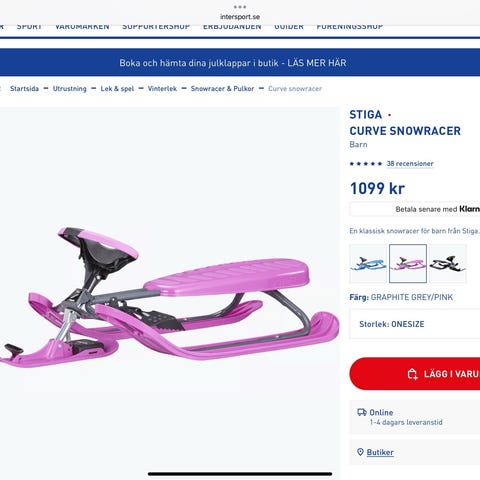The height and width of the screenshot is (480, 480).
Task: Tap the three-dot multitasking icon above the address
Action: point(240,7)
